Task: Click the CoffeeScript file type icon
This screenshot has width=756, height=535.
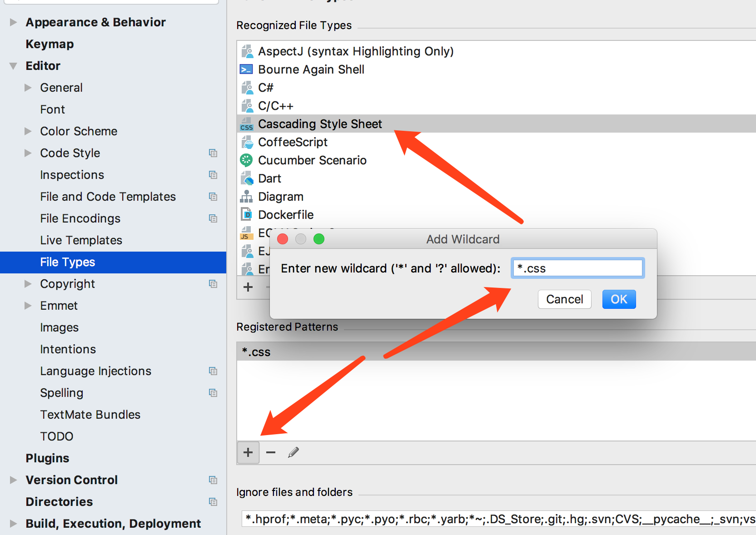Action: (247, 142)
